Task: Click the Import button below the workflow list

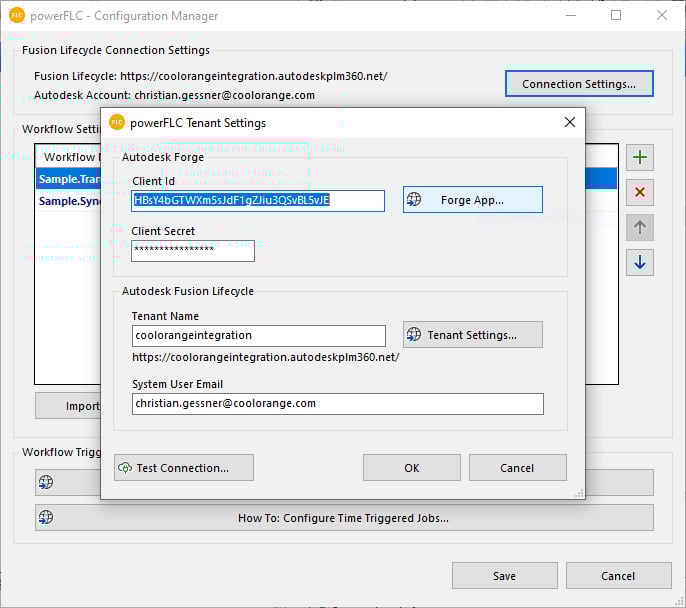Action: (68, 405)
